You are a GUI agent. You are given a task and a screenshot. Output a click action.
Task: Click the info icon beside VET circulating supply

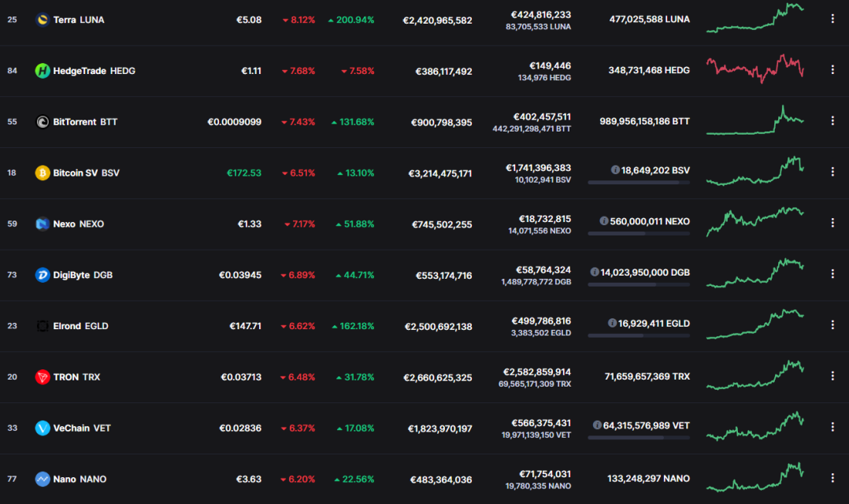coord(597,425)
